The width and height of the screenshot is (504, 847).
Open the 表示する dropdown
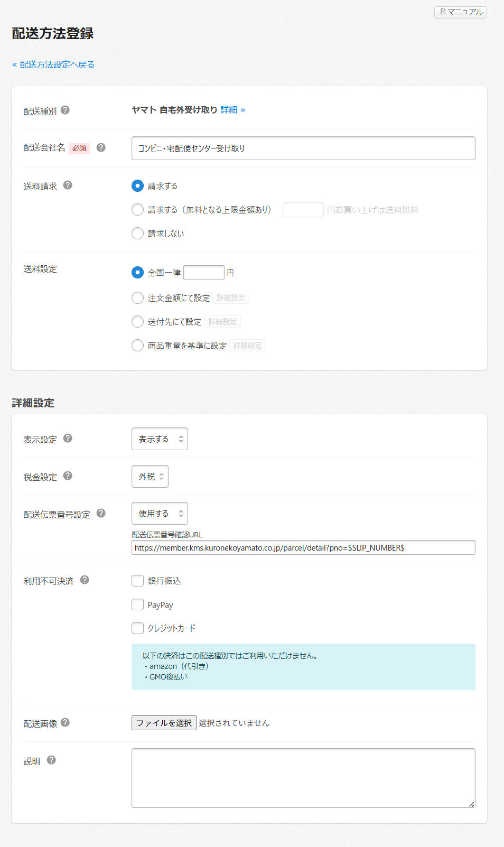(x=160, y=439)
